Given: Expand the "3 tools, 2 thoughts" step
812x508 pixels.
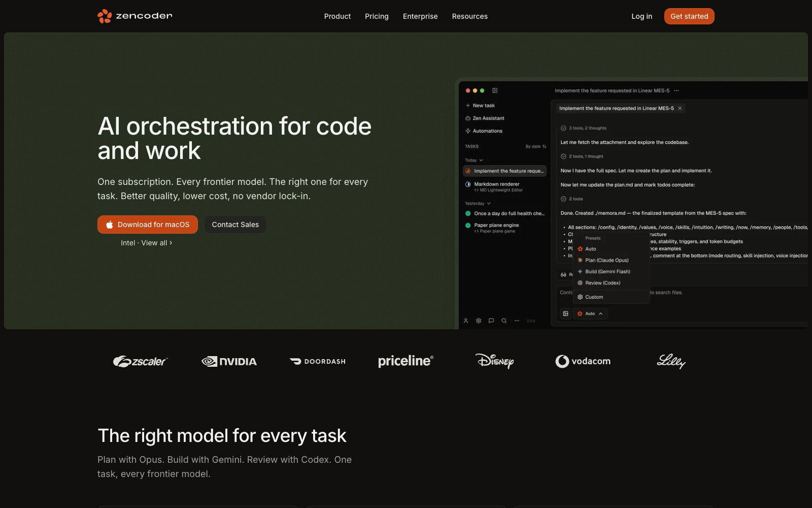Looking at the screenshot, I should 584,128.
